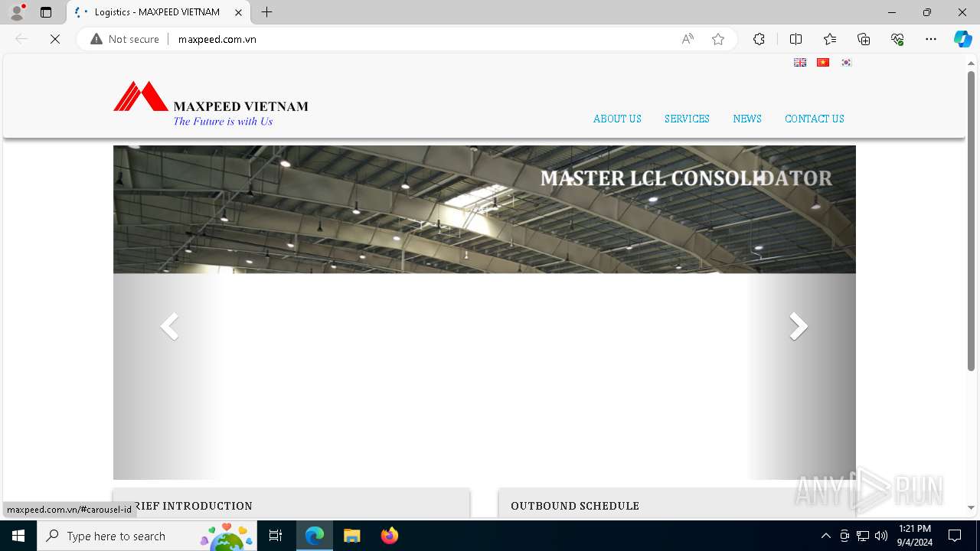Image resolution: width=980 pixels, height=551 pixels.
Task: Open a new browser tab
Action: [x=266, y=12]
